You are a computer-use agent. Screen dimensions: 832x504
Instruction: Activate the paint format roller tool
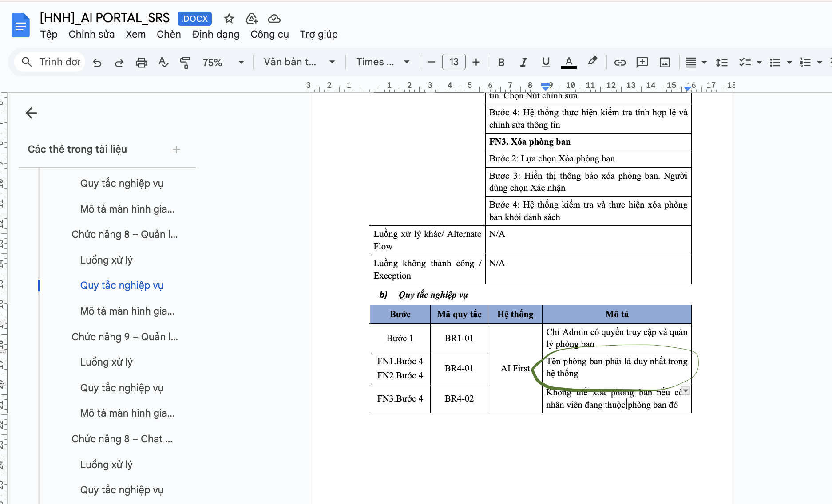[185, 63]
